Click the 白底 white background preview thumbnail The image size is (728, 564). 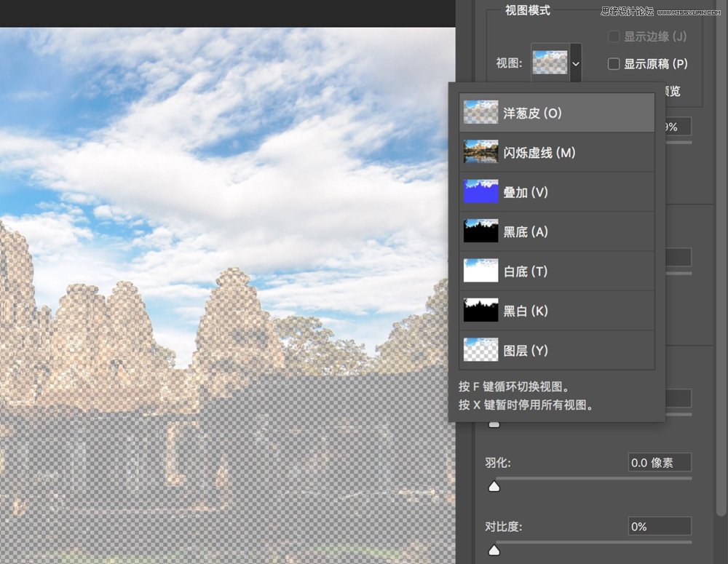pyautogui.click(x=480, y=271)
